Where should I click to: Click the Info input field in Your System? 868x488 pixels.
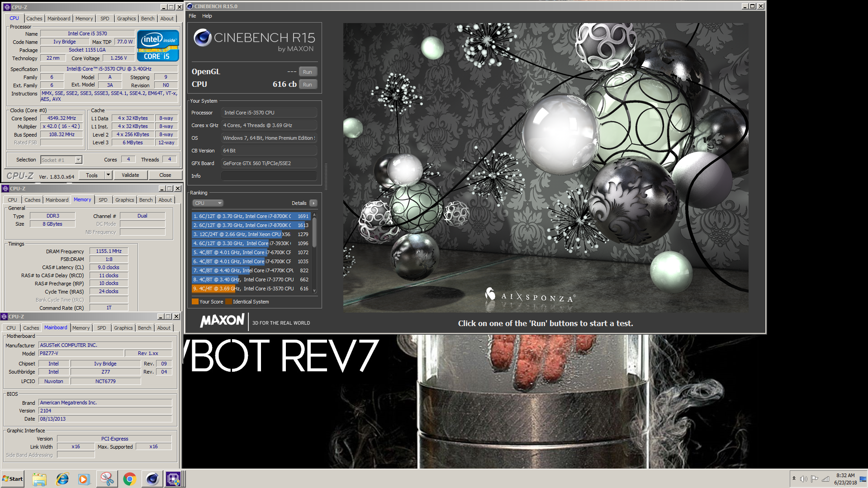(269, 176)
